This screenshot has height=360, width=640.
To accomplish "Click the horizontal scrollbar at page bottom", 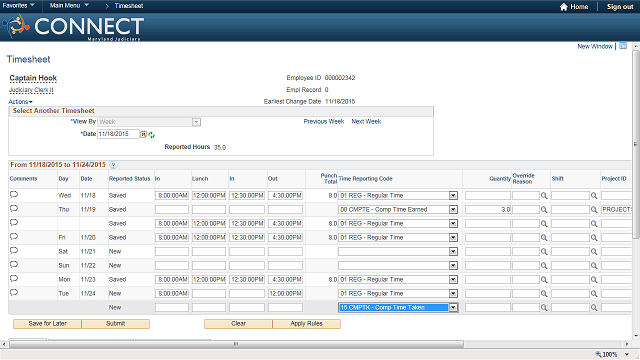I will pos(236,344).
